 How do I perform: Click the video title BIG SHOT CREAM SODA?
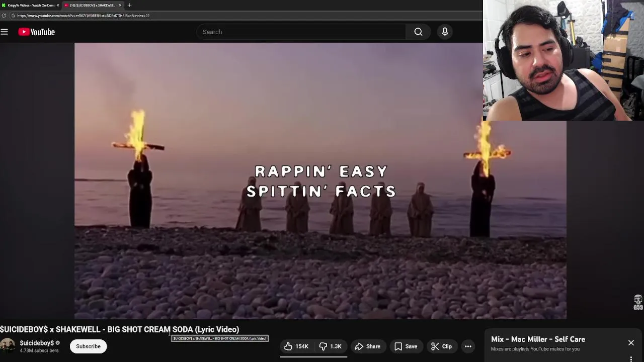point(120,329)
